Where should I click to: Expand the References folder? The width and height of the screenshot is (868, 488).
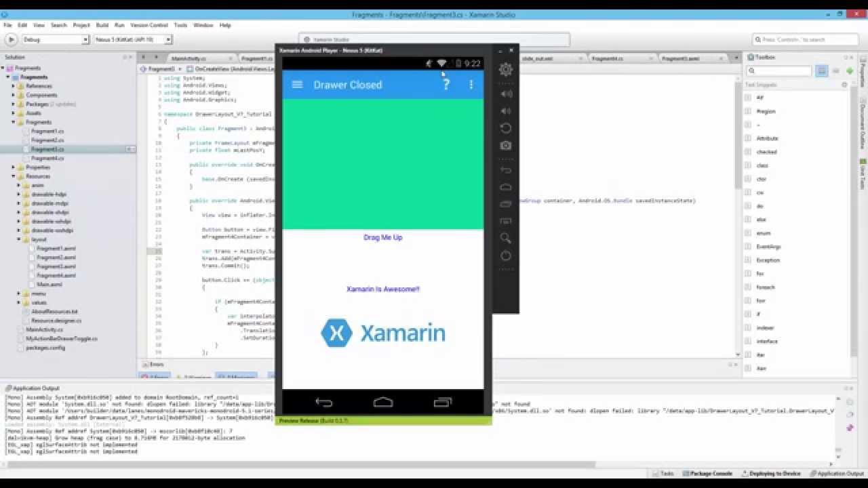tap(13, 86)
